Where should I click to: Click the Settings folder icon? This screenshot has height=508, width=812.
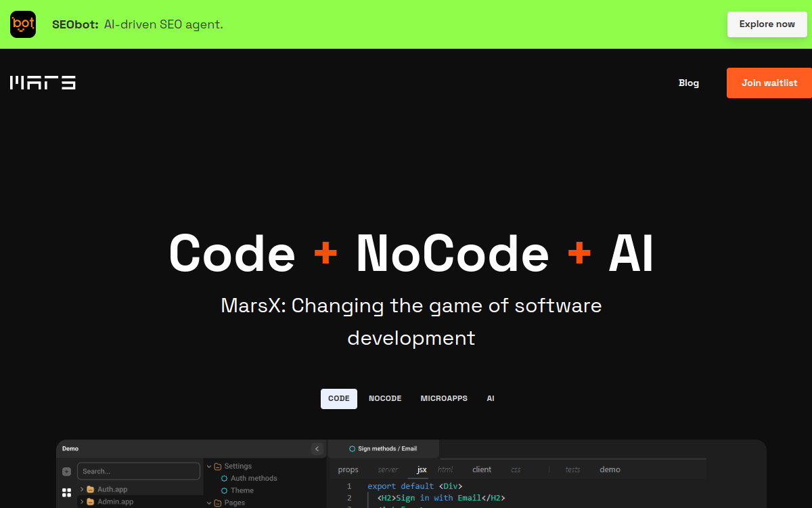[218, 466]
